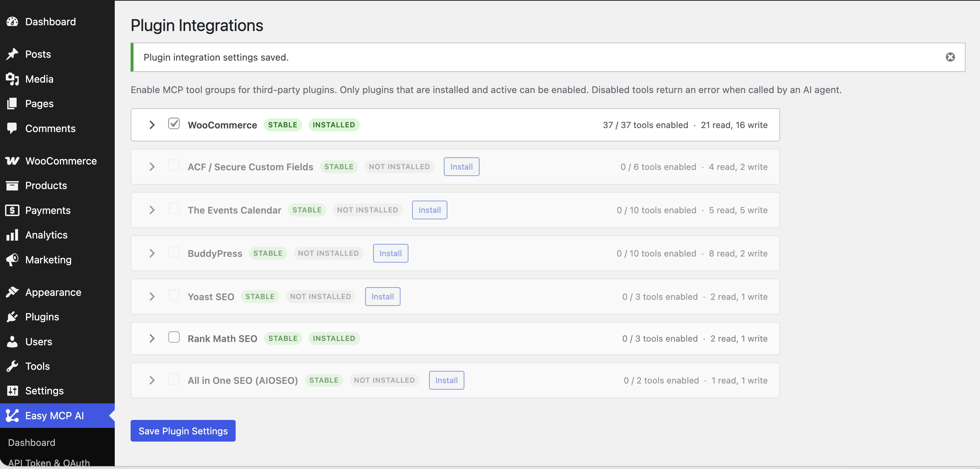
Task: Click the All in One SEO checkbox
Action: tap(174, 379)
